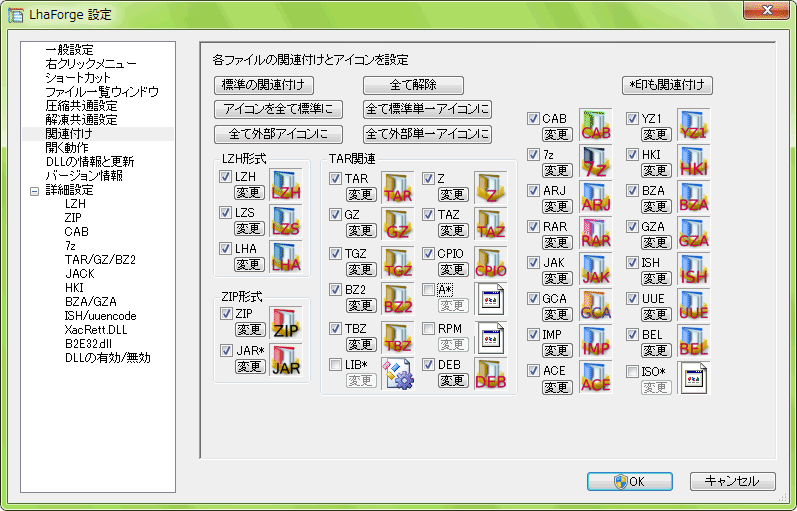Click the CAB file type icon
Viewport: 797px width, 511px height.
pyautogui.click(x=596, y=125)
